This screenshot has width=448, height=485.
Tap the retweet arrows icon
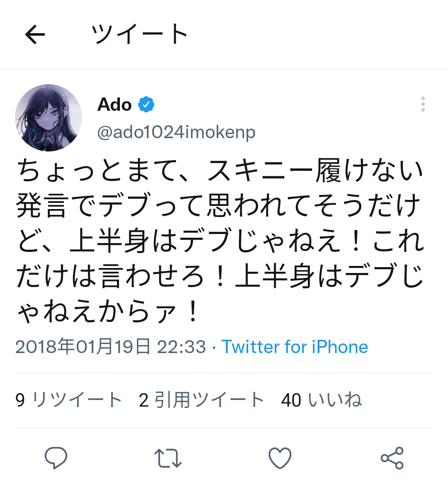click(x=168, y=458)
